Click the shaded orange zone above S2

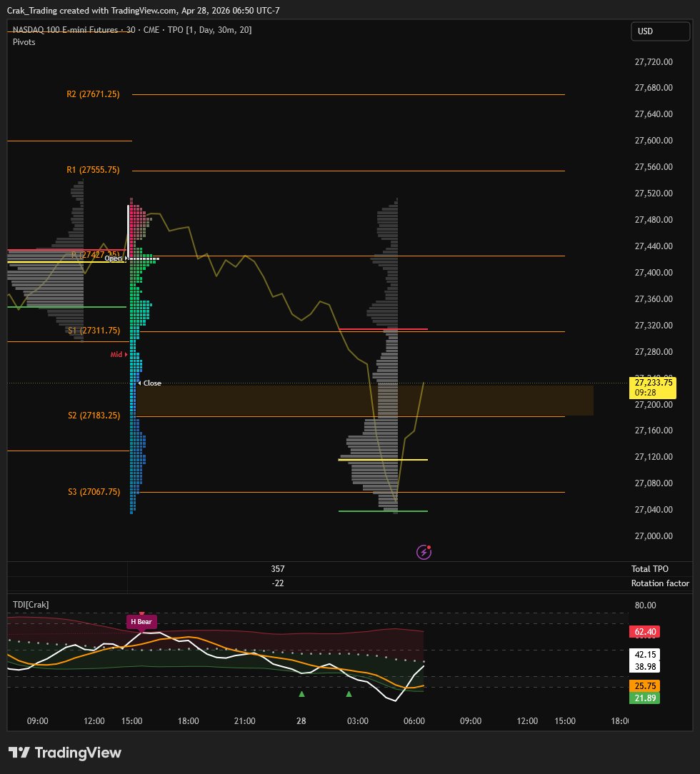tap(364, 401)
